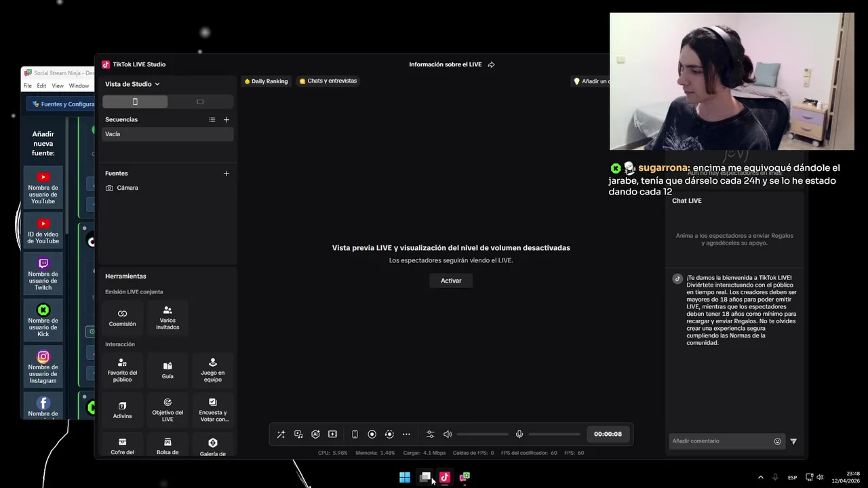Click the Activar preview button
The image size is (868, 488).
(x=451, y=281)
